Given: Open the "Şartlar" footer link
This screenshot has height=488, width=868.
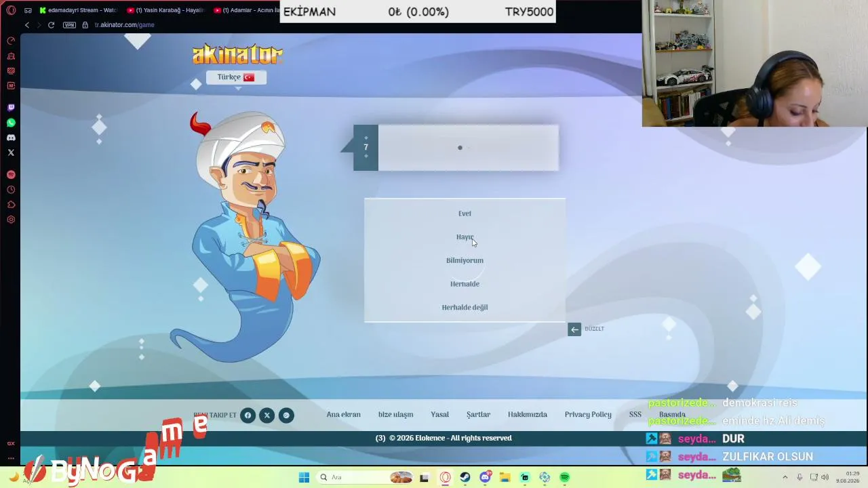Looking at the screenshot, I should 478,415.
